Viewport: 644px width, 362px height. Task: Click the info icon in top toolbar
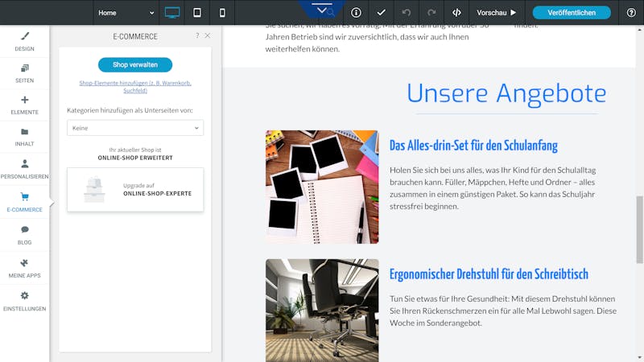[x=356, y=13]
